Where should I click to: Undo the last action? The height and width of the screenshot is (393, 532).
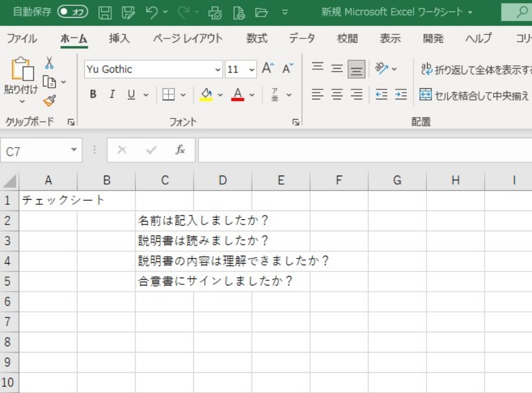[x=152, y=12]
